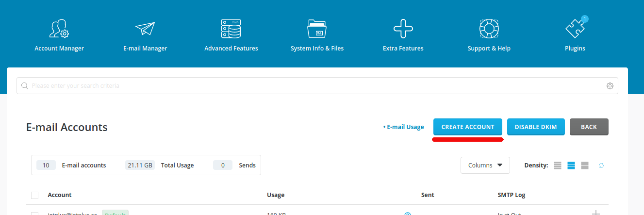The height and width of the screenshot is (215, 644).
Task: Tick the select-all accounts checkbox
Action: point(34,195)
